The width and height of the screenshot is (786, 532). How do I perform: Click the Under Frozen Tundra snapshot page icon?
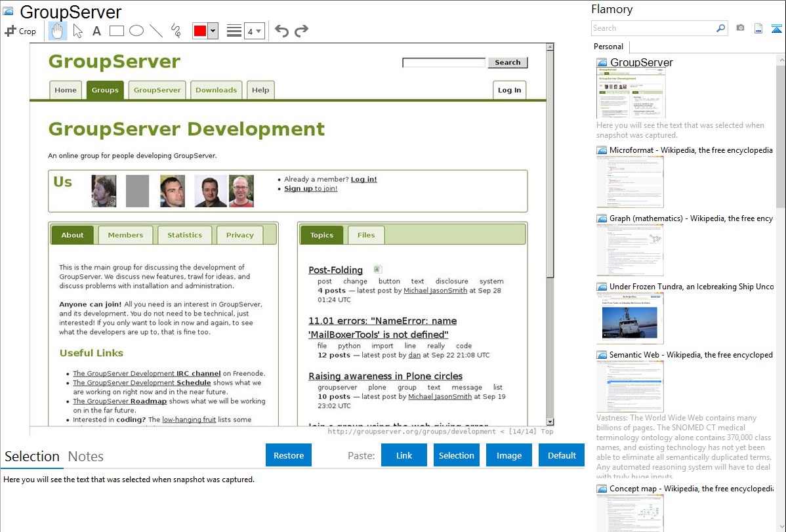coord(602,287)
